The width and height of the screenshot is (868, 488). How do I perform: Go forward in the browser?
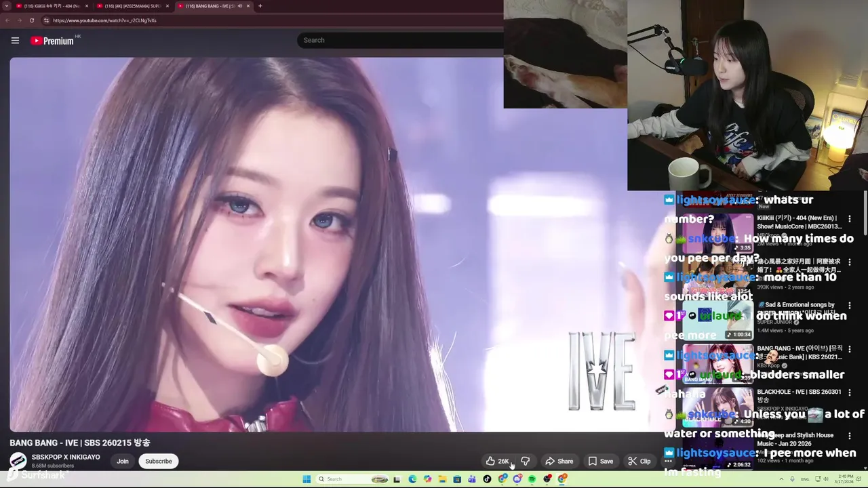click(x=19, y=20)
